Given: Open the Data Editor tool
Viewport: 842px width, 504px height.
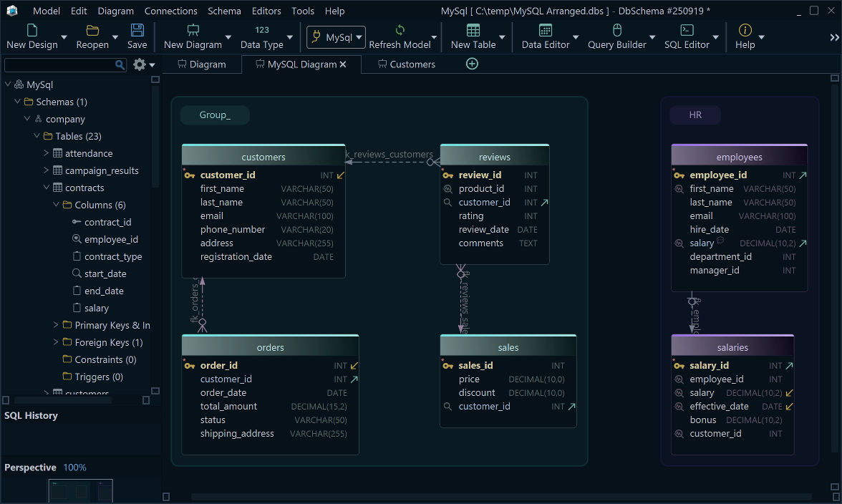Looking at the screenshot, I should click(x=545, y=30).
